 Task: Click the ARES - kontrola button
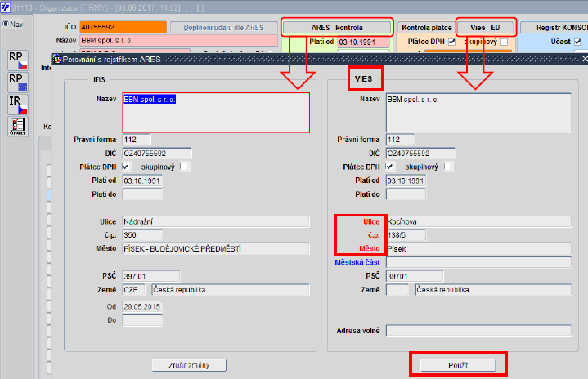coord(337,27)
